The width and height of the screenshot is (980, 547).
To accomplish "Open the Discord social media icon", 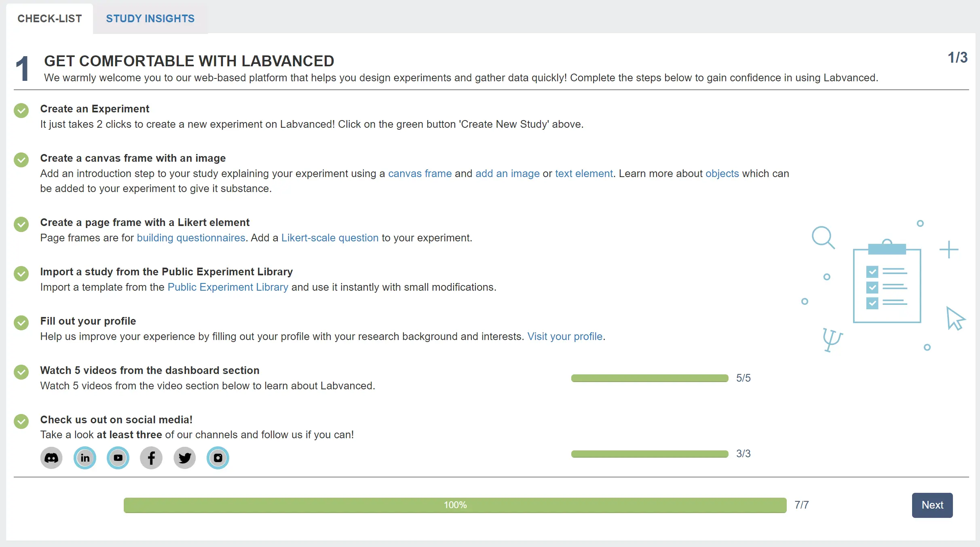I will tap(51, 458).
